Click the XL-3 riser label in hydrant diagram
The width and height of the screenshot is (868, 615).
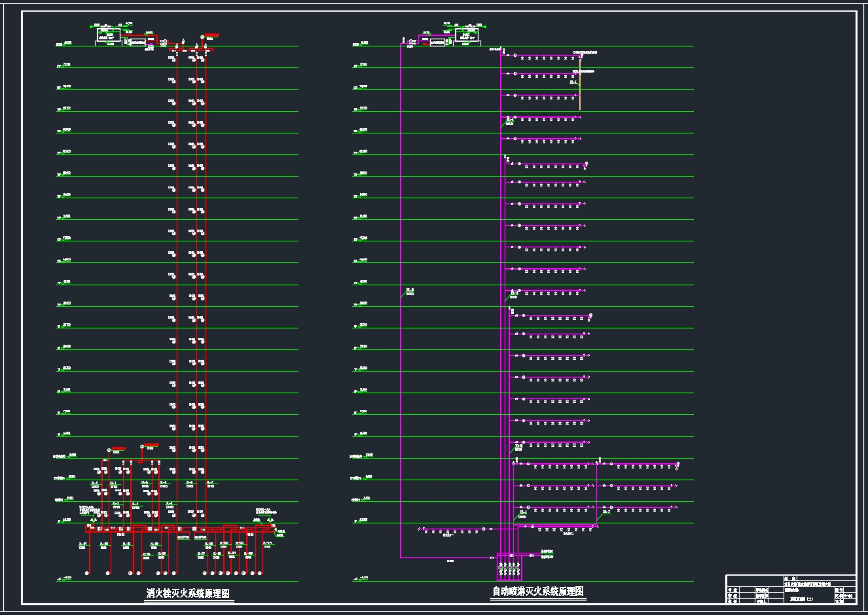coord(114,503)
